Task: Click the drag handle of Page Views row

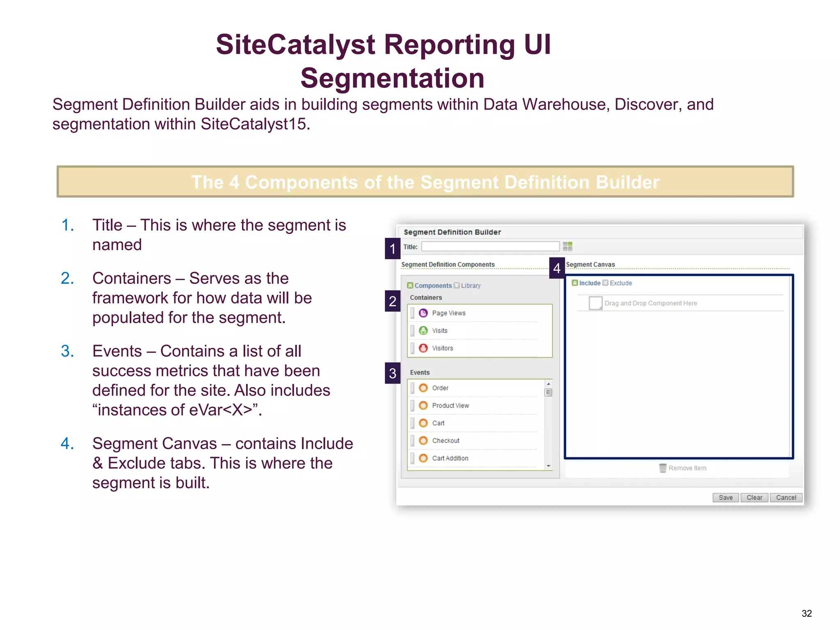Action: tap(413, 313)
